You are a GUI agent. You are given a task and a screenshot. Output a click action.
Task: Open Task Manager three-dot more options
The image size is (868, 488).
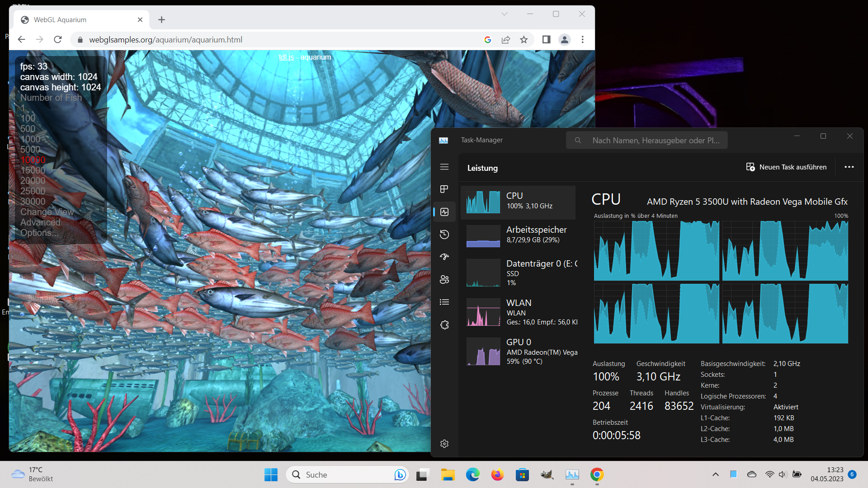click(x=849, y=167)
